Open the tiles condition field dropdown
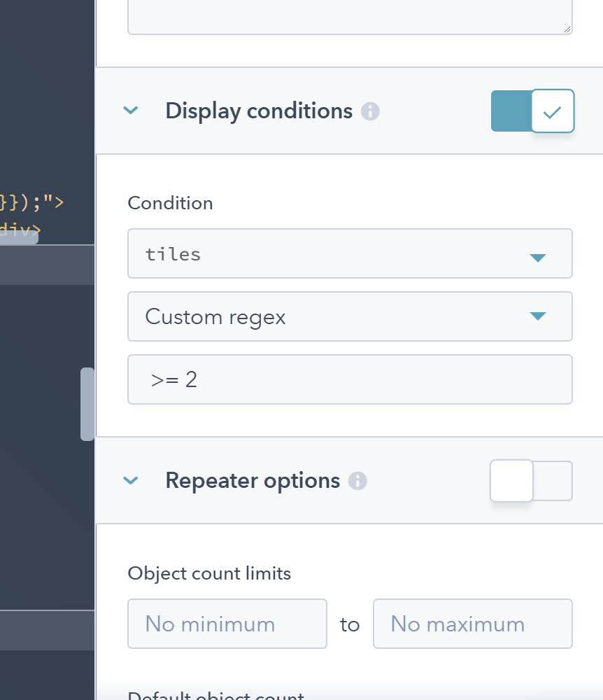Viewport: 603px width, 700px height. [350, 253]
